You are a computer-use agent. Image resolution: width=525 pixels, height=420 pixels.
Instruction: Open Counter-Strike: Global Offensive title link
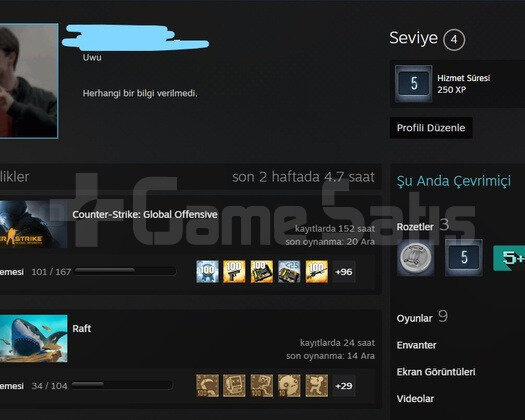point(145,214)
